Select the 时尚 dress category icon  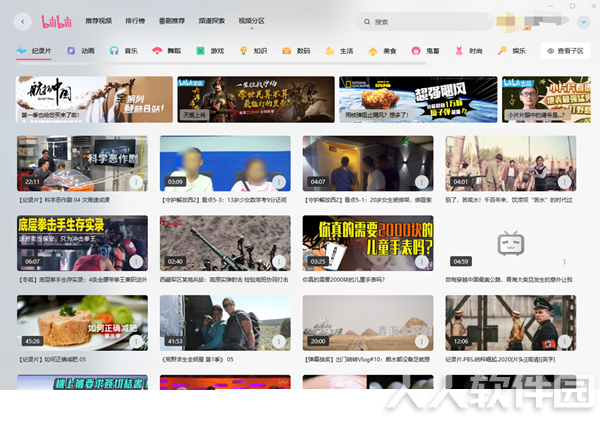pyautogui.click(x=459, y=51)
